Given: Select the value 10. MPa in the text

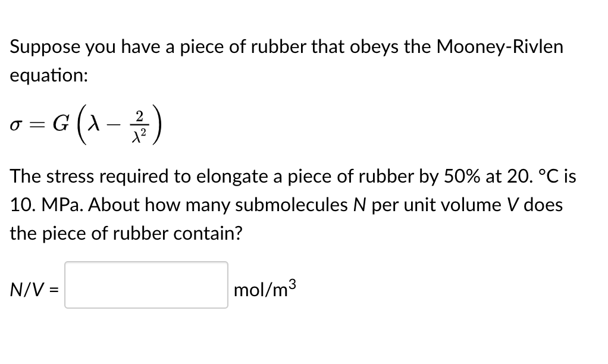Looking at the screenshot, I should point(45,205).
